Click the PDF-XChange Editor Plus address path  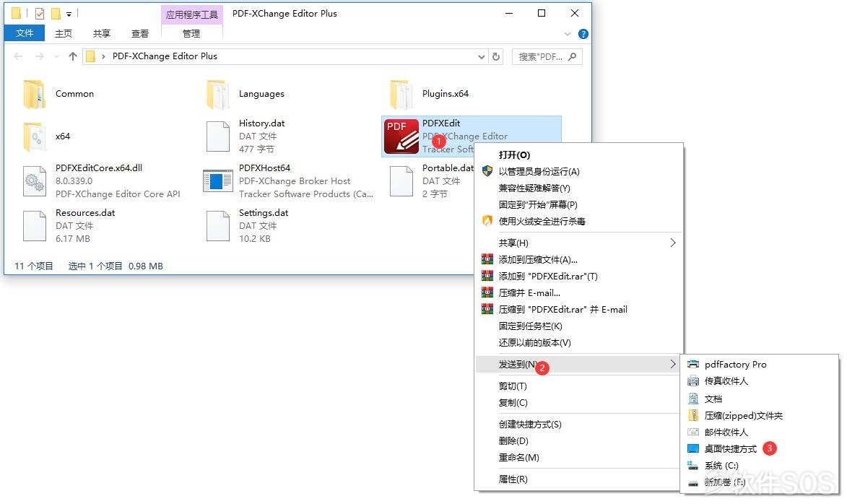[x=165, y=56]
